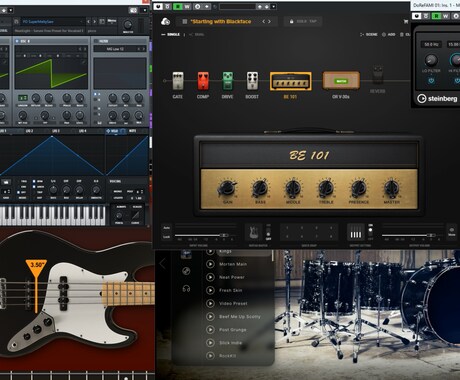Select the green DRIVE pedal
460x380 pixels.
[228, 81]
